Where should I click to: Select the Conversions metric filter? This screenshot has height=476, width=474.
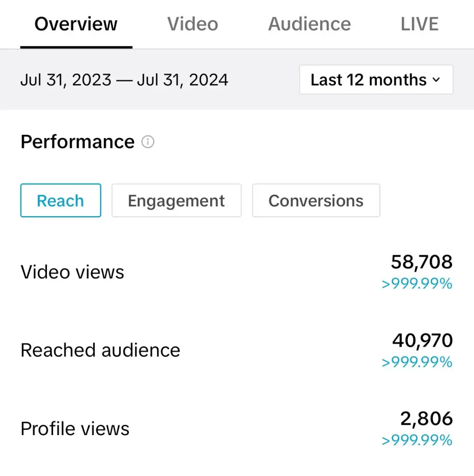[x=316, y=201]
